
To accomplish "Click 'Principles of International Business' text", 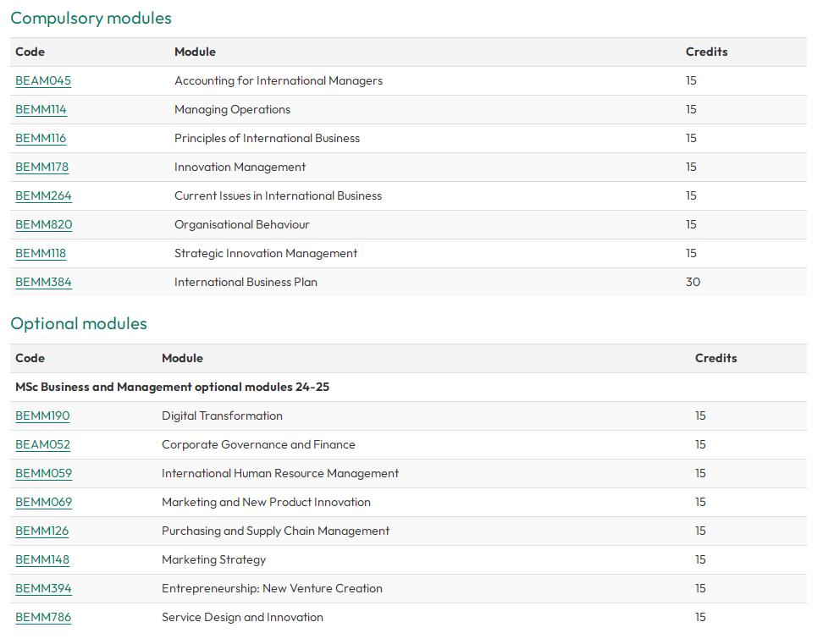I will 267,138.
